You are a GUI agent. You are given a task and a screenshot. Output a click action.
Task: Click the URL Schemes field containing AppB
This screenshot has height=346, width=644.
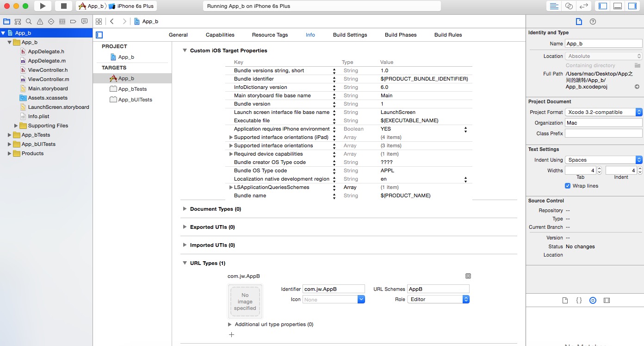pyautogui.click(x=438, y=289)
